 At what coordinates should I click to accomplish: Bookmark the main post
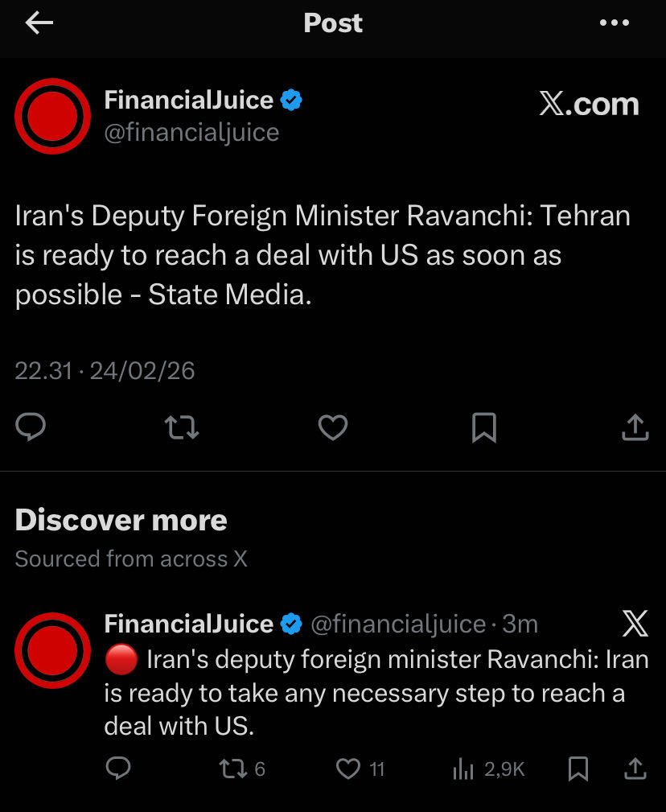click(483, 427)
